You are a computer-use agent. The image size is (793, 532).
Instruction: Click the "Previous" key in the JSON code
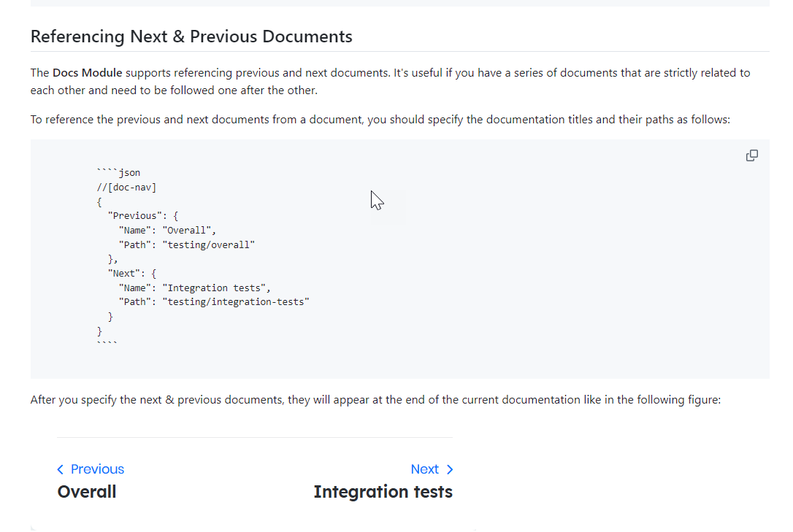pos(132,216)
